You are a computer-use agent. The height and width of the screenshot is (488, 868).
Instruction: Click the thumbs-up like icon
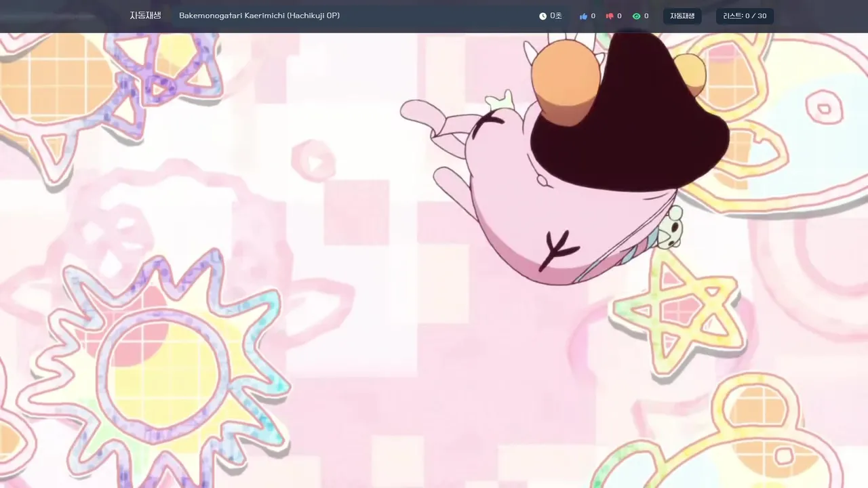[583, 16]
